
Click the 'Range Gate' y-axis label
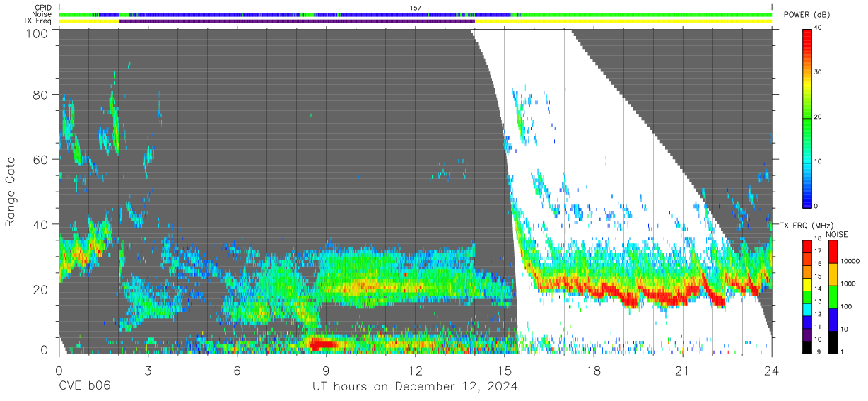coord(11,193)
